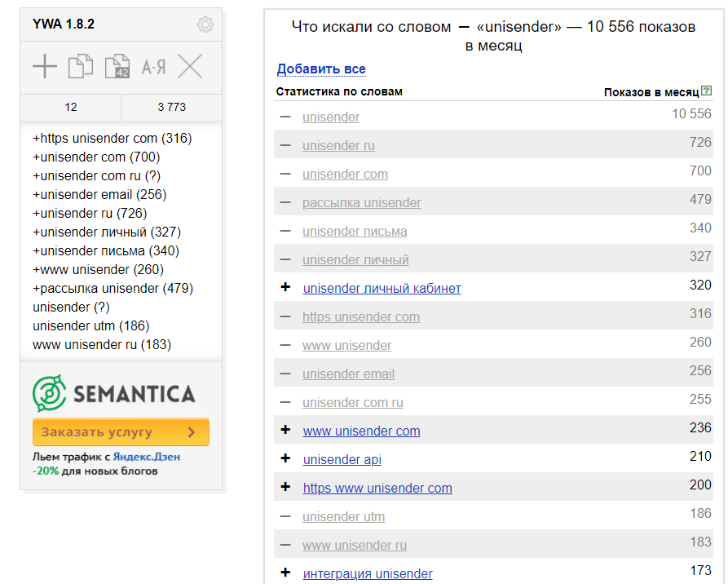Image resolution: width=728 pixels, height=584 pixels.
Task: Add 'https www unisender com' via plus icon
Action: 285,487
